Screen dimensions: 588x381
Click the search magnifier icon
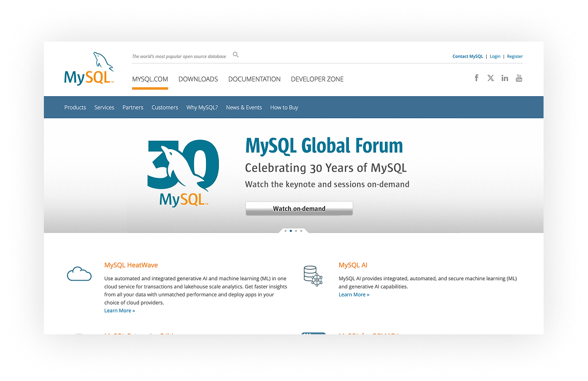[x=235, y=55]
